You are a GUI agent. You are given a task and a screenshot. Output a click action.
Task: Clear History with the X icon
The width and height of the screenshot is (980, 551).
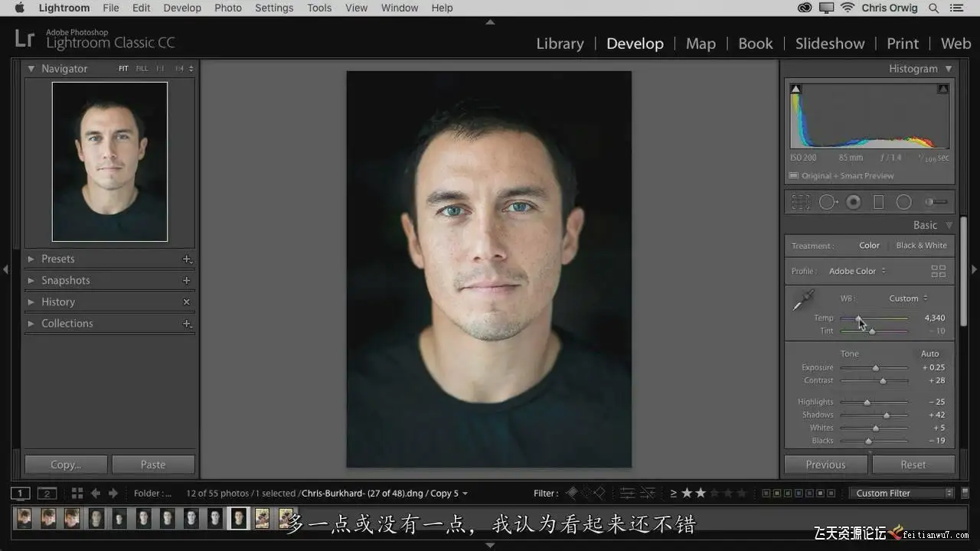187,302
